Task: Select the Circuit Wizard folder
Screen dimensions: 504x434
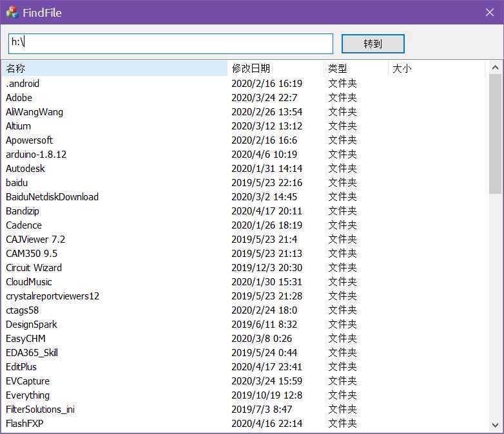Action: tap(34, 268)
